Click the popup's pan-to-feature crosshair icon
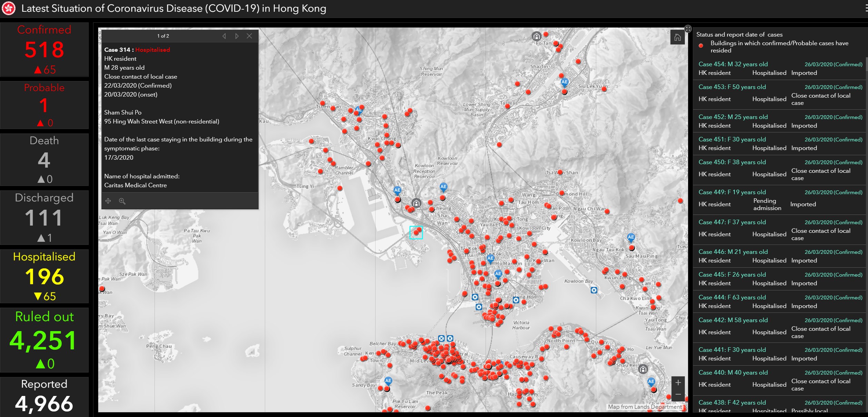This screenshot has height=417, width=868. tap(108, 201)
